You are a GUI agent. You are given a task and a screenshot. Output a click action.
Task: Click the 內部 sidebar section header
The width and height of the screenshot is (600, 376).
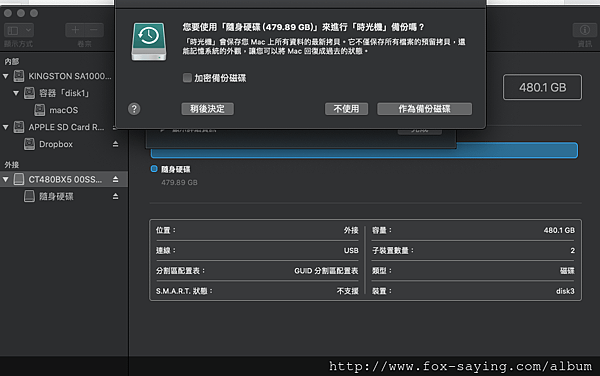click(x=11, y=62)
